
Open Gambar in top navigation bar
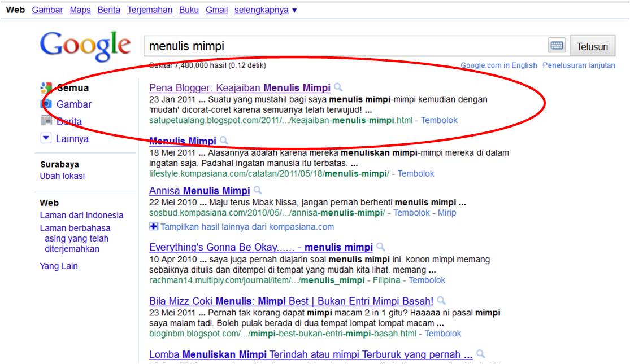[47, 10]
